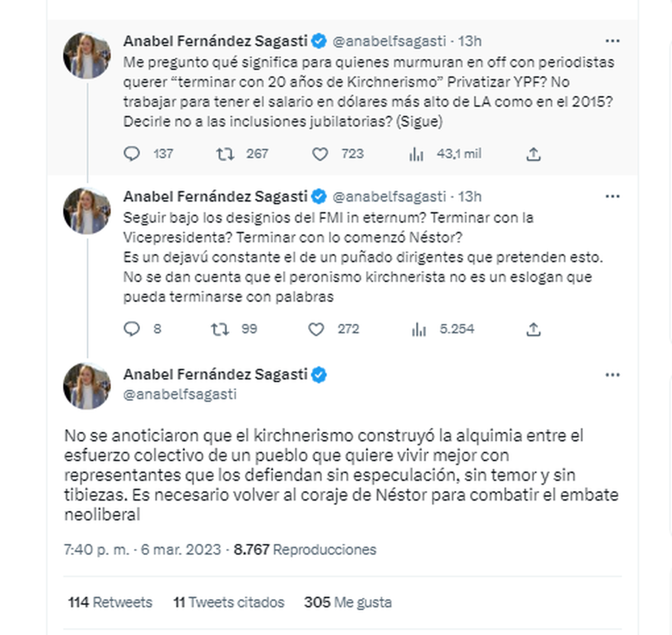Like the second tweet showing 272 likes
The height and width of the screenshot is (635, 672).
click(316, 329)
